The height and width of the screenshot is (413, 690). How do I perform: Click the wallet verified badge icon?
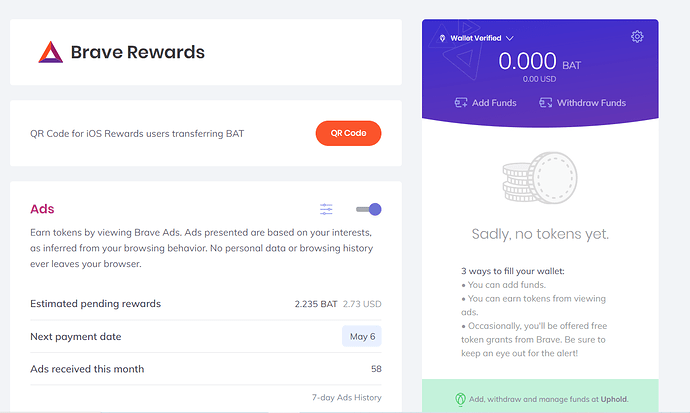coord(442,38)
